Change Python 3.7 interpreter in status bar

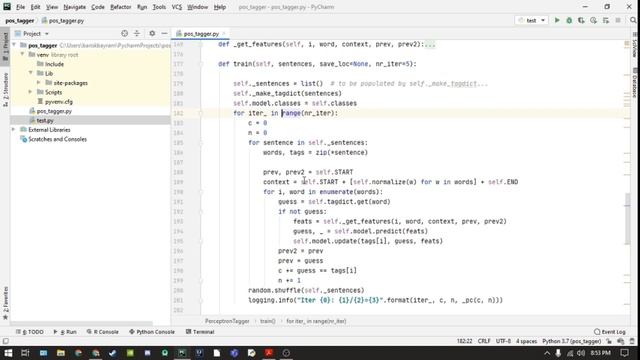571,341
